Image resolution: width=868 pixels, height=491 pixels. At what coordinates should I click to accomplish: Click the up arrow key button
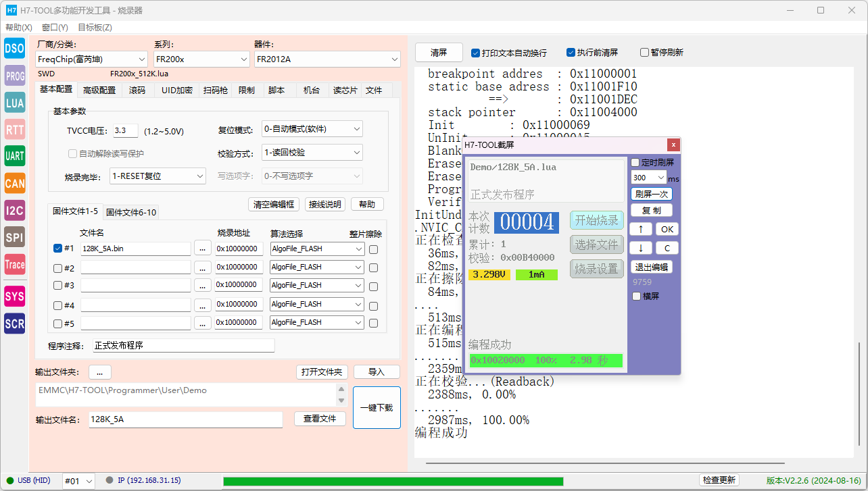[641, 229]
